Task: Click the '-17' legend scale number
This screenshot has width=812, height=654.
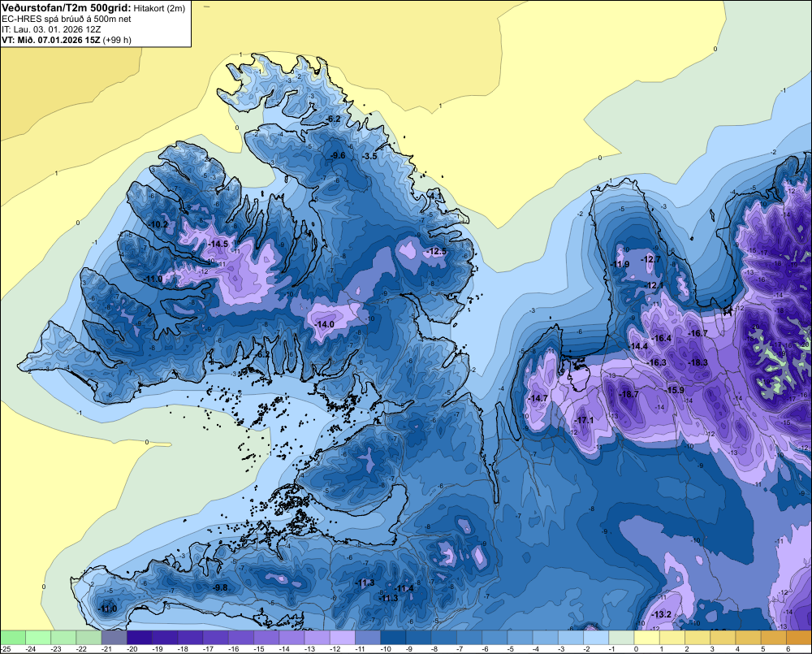Action: coord(209,649)
